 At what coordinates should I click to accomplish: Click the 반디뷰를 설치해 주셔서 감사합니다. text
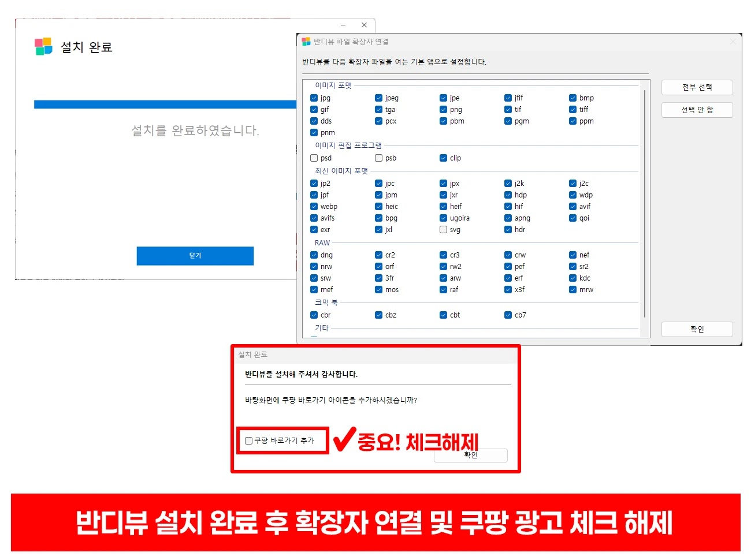[302, 374]
